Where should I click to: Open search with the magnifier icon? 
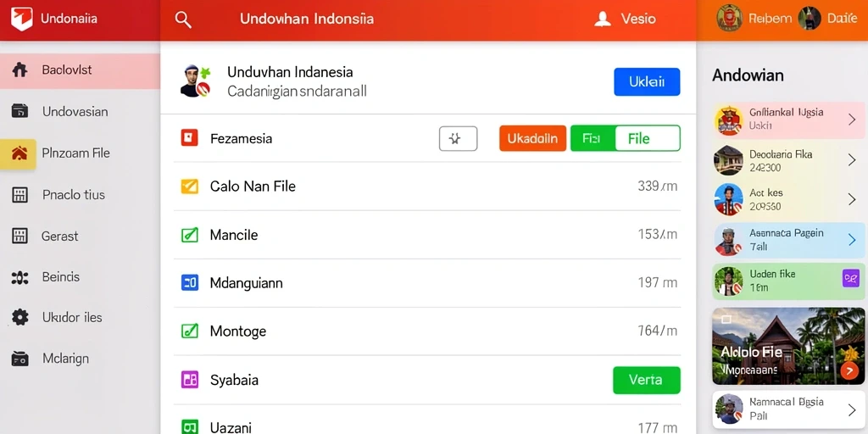coord(183,19)
